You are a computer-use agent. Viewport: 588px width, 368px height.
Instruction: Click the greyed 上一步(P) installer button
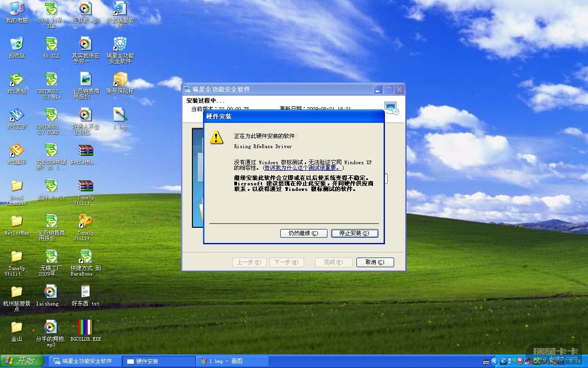pos(249,262)
